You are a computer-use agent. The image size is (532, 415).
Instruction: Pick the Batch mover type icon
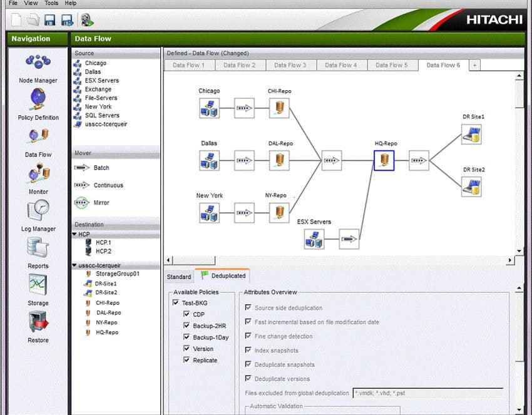point(81,168)
